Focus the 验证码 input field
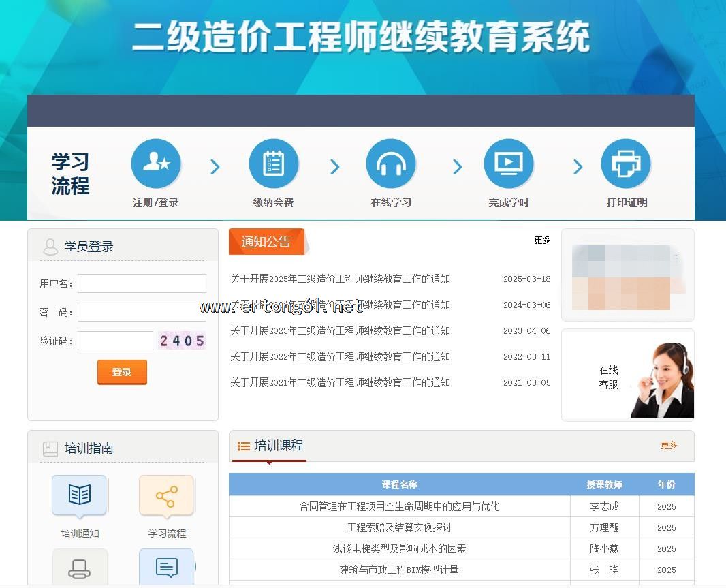The height and width of the screenshot is (588, 726). 115,341
